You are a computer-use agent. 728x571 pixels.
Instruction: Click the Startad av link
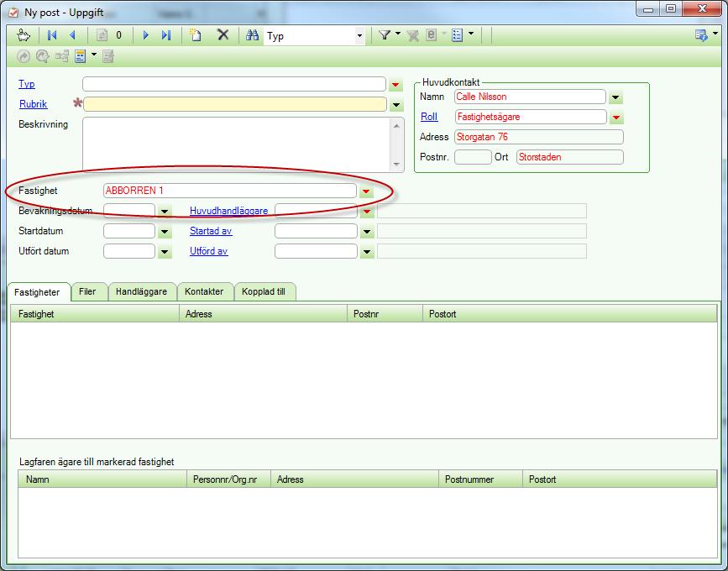pos(211,231)
